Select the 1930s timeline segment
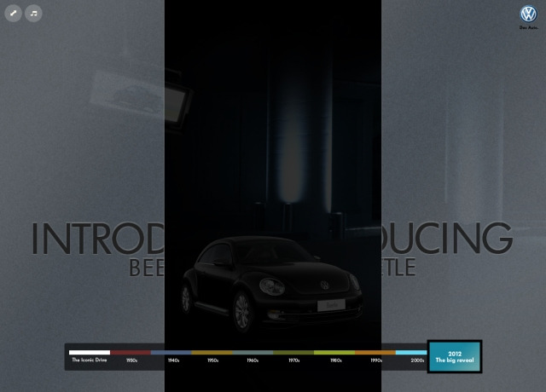 point(131,356)
